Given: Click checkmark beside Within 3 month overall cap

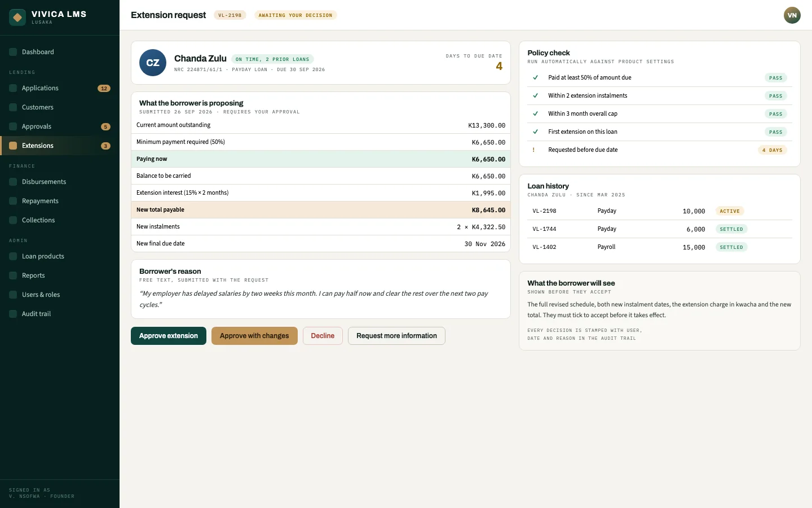Looking at the screenshot, I should pos(535,114).
